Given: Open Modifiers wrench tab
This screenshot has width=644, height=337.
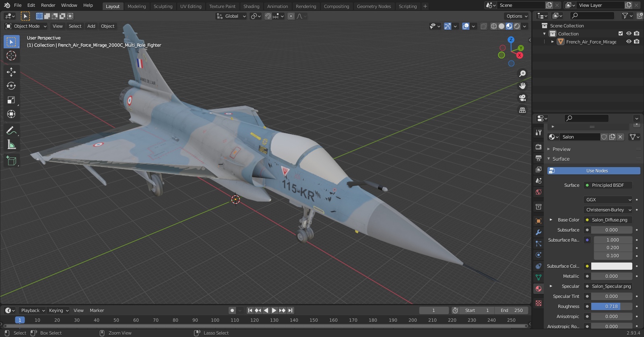Looking at the screenshot, I should (x=539, y=232).
